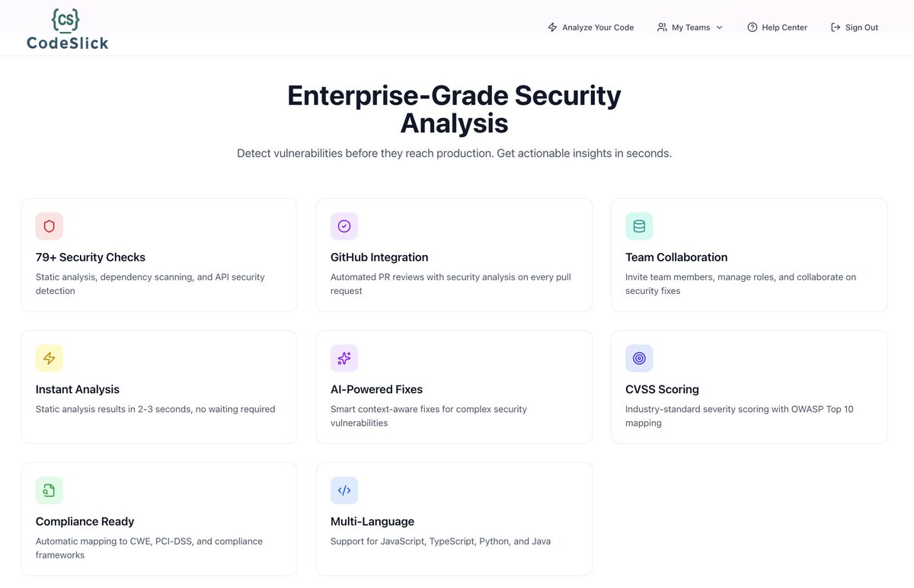Click the database icon on Team Collaboration

click(x=639, y=225)
